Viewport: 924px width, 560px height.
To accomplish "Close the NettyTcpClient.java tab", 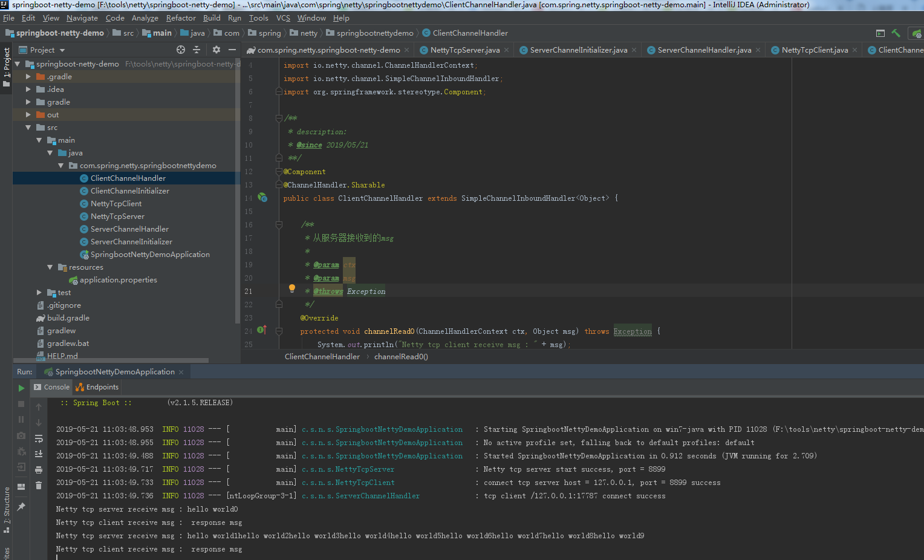I will [x=855, y=50].
